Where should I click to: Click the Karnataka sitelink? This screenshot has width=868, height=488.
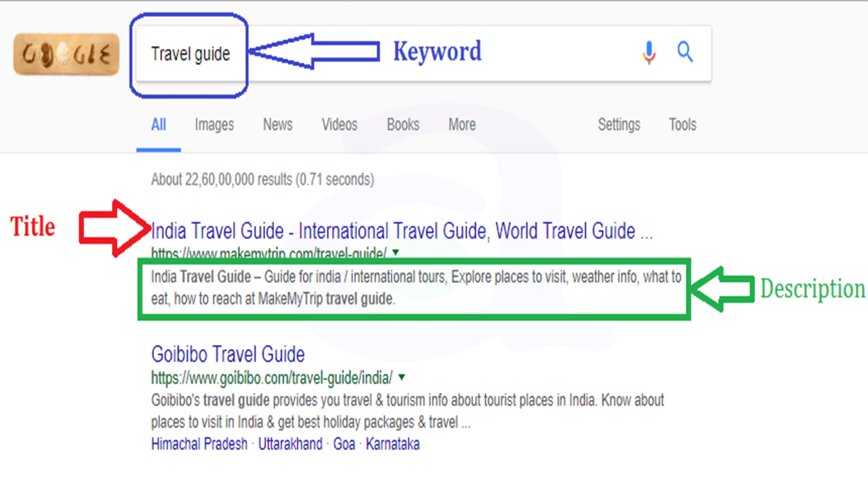[392, 444]
